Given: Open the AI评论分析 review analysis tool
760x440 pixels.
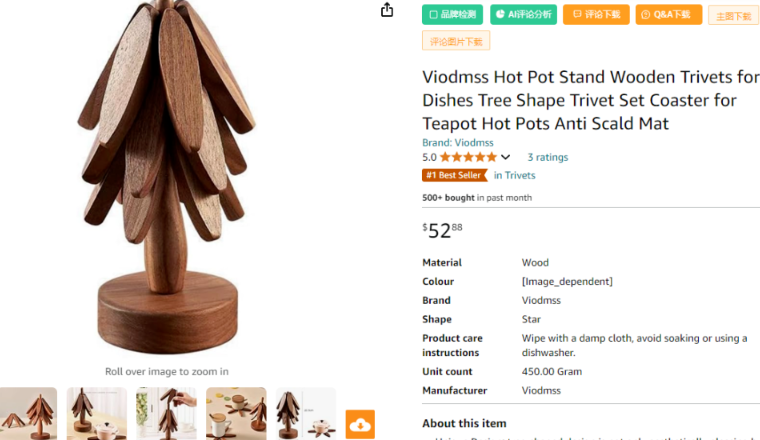Looking at the screenshot, I should [523, 15].
